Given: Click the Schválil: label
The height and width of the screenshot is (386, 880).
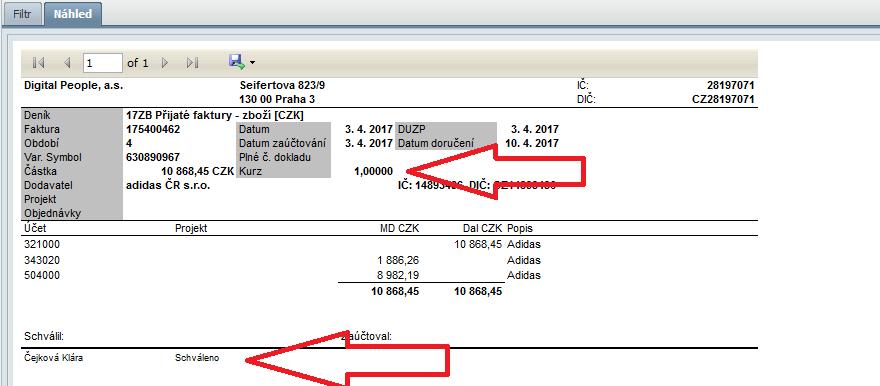Looking at the screenshot, I should pos(44,336).
